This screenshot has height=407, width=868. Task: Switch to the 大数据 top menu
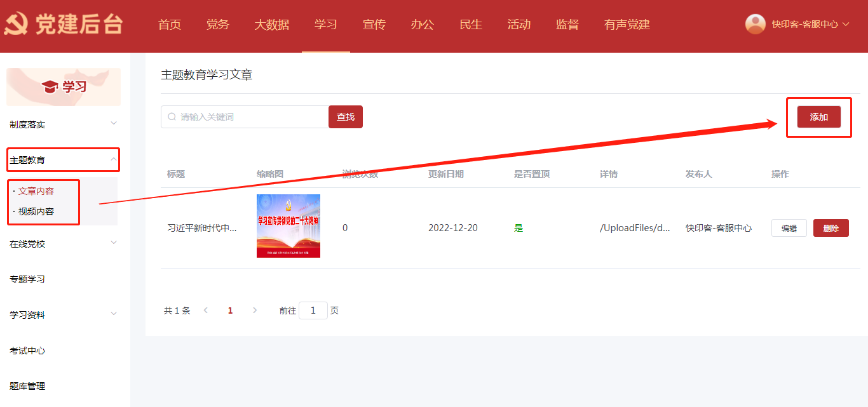pos(271,25)
